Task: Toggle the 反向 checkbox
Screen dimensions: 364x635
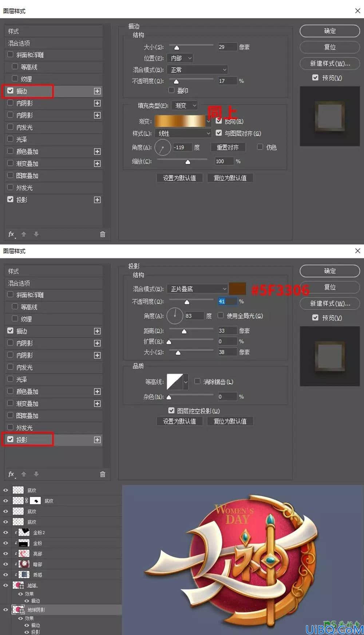Action: (x=219, y=121)
